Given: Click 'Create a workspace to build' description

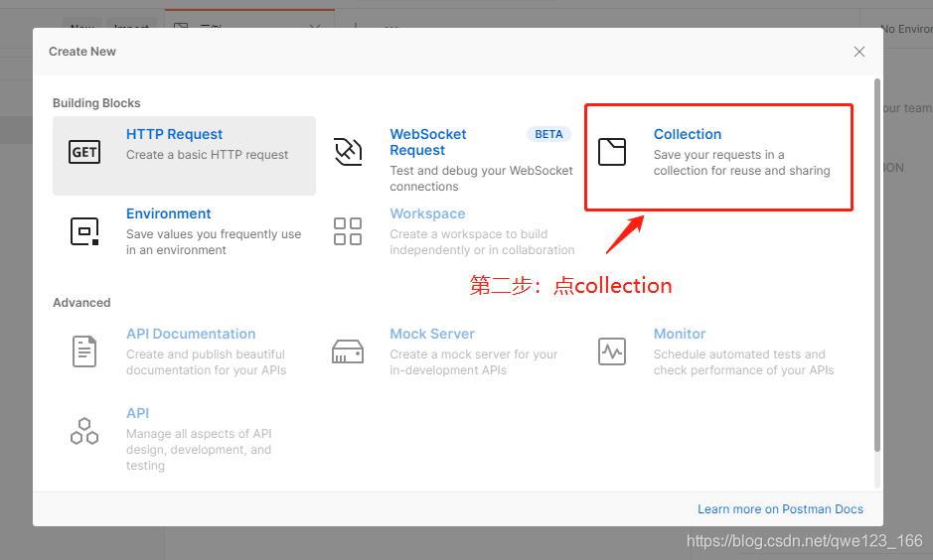Looking at the screenshot, I should point(482,242).
